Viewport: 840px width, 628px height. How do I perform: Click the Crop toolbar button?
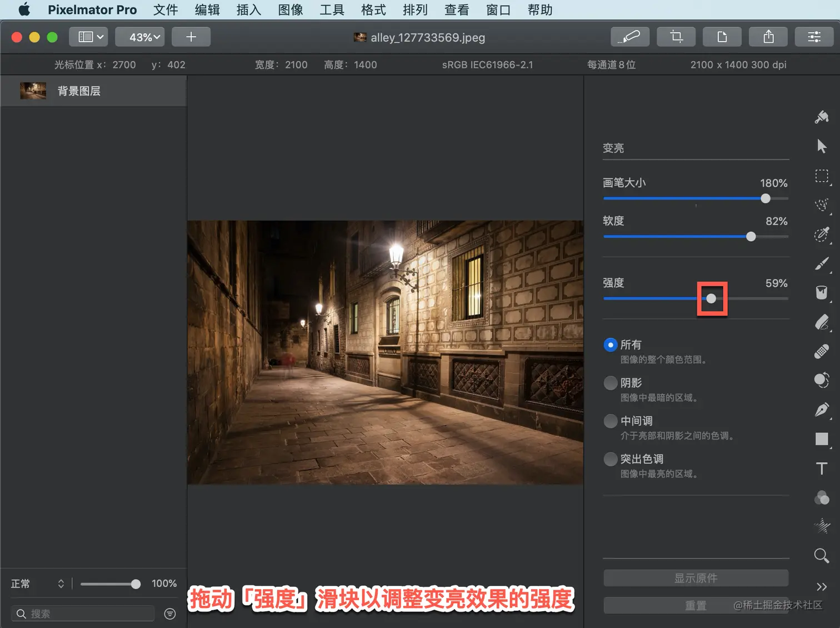[676, 37]
